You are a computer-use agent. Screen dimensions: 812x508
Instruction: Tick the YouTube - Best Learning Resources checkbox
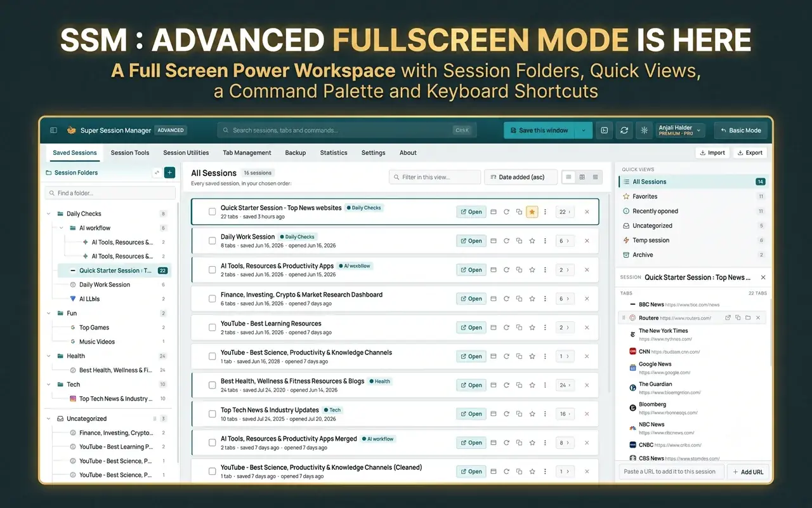pos(213,328)
